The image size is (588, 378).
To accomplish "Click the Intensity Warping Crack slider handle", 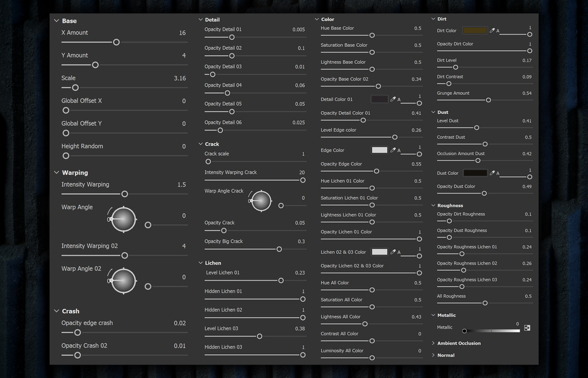I will pos(302,180).
